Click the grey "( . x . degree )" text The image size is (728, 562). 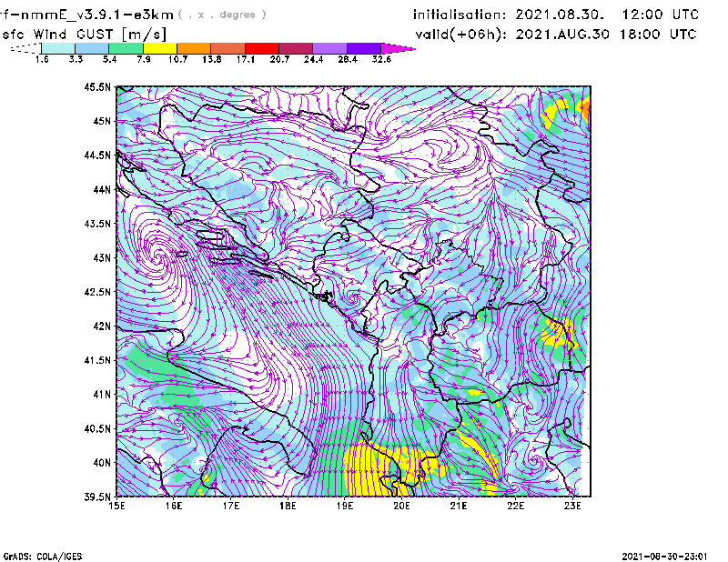point(223,15)
